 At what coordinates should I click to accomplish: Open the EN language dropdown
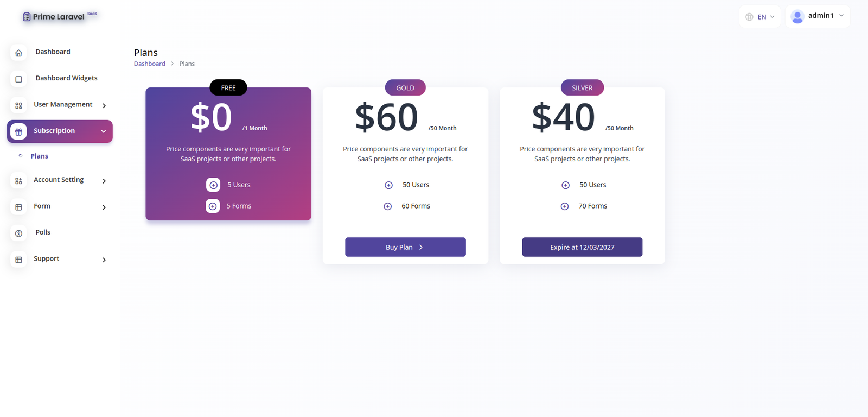pyautogui.click(x=759, y=17)
